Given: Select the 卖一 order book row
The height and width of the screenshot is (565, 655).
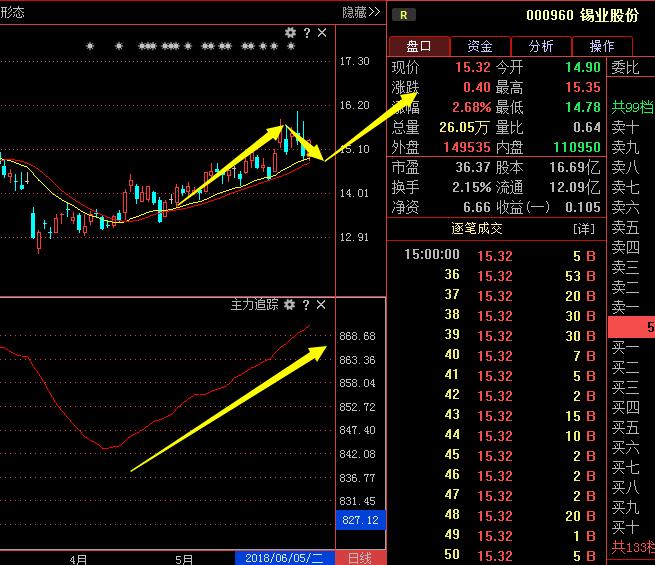Looking at the screenshot, I should tap(625, 307).
